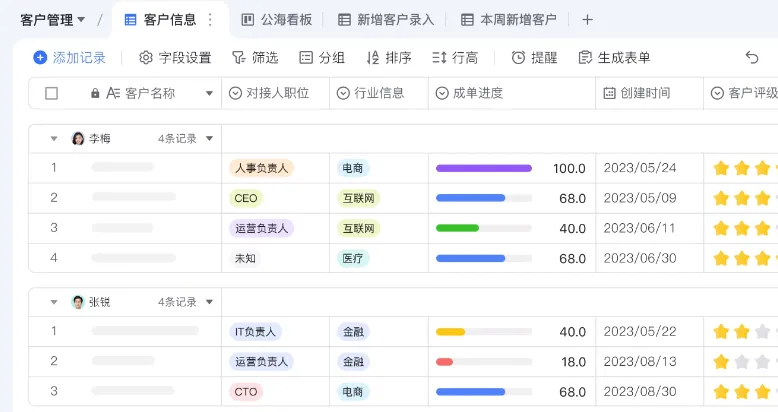Open the 客户名称 column dropdown arrow

pyautogui.click(x=209, y=93)
